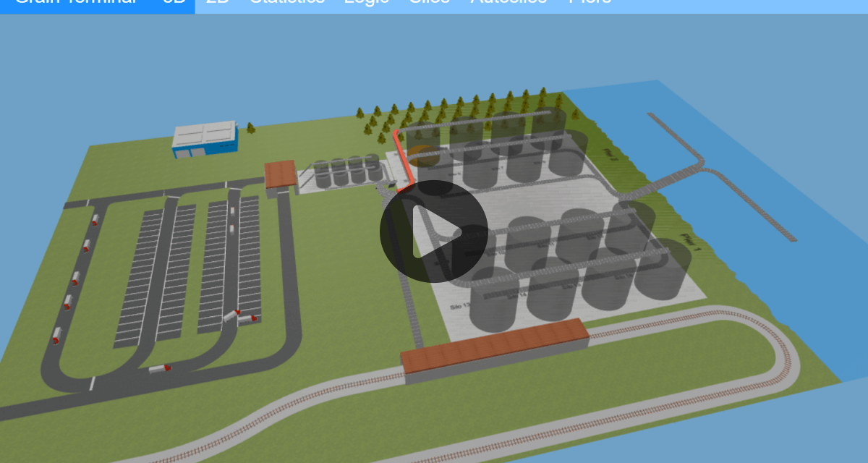Click the Pier 1 label near the water
868x463 pixels.
pos(689,242)
